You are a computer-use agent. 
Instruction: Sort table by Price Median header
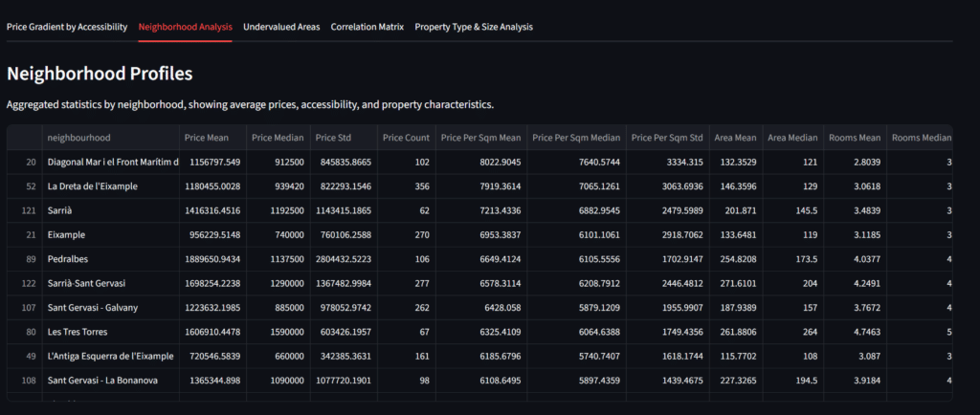click(x=277, y=138)
